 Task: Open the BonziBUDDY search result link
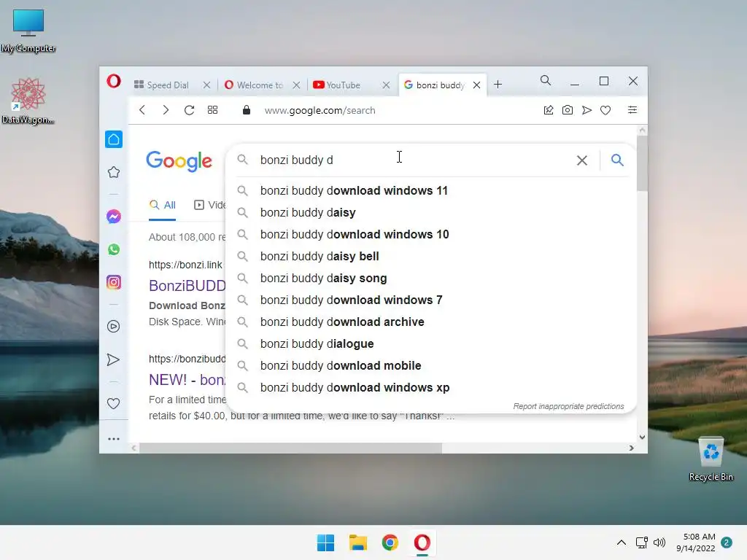click(187, 286)
